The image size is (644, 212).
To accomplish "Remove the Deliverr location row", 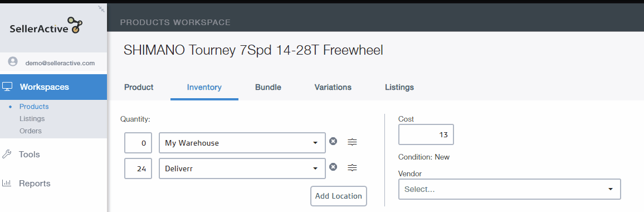I will click(333, 167).
